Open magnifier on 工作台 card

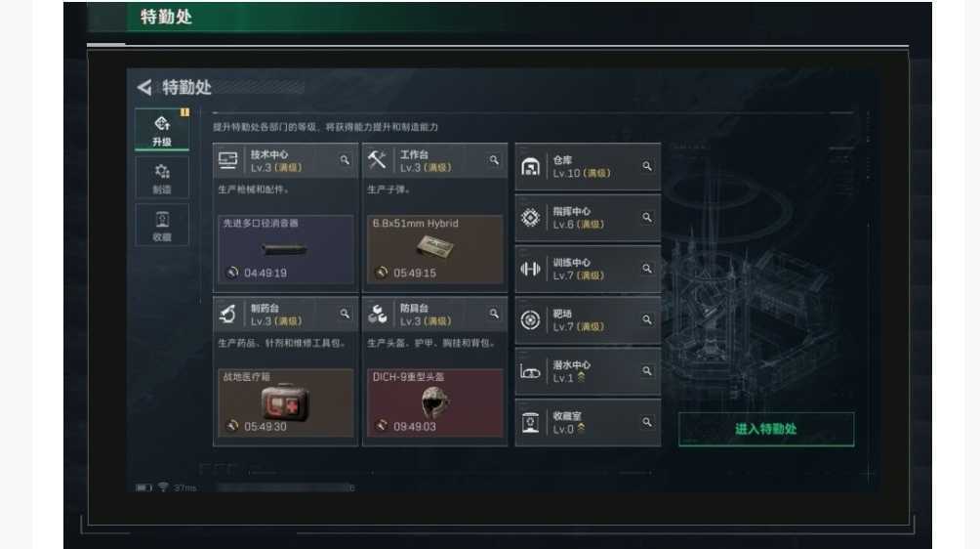[x=494, y=160]
